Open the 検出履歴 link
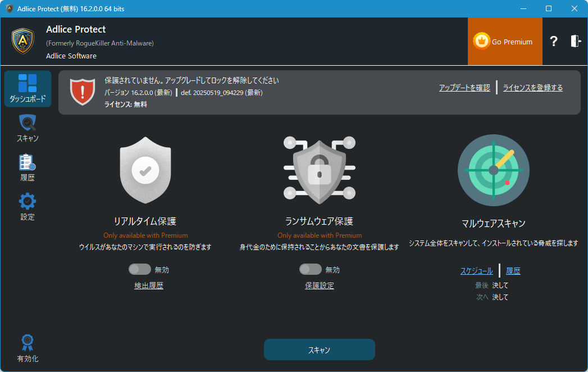This screenshot has height=372, width=588. coord(149,285)
